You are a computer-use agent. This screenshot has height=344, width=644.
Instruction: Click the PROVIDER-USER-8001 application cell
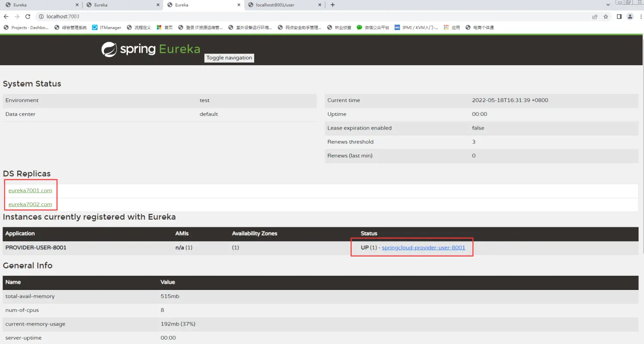tap(36, 247)
